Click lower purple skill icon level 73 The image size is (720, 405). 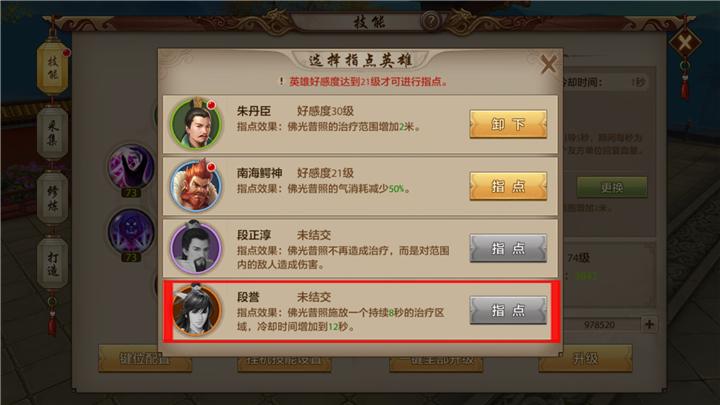(131, 231)
